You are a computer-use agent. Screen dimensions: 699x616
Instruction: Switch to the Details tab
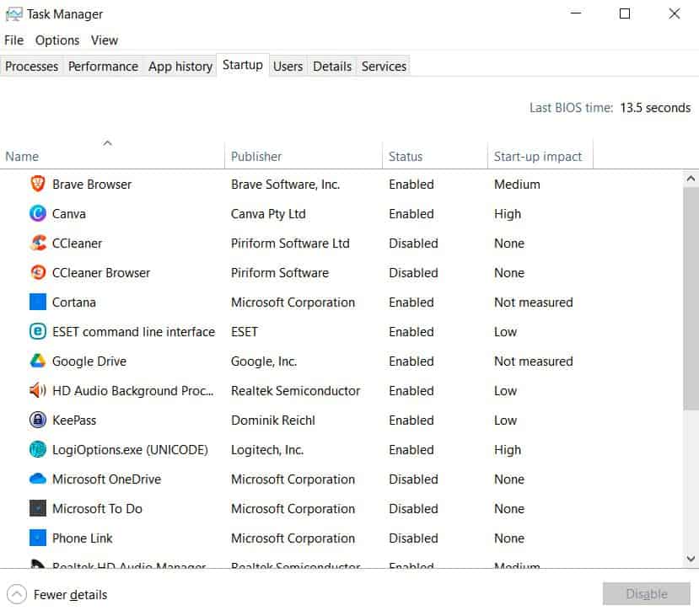point(332,67)
